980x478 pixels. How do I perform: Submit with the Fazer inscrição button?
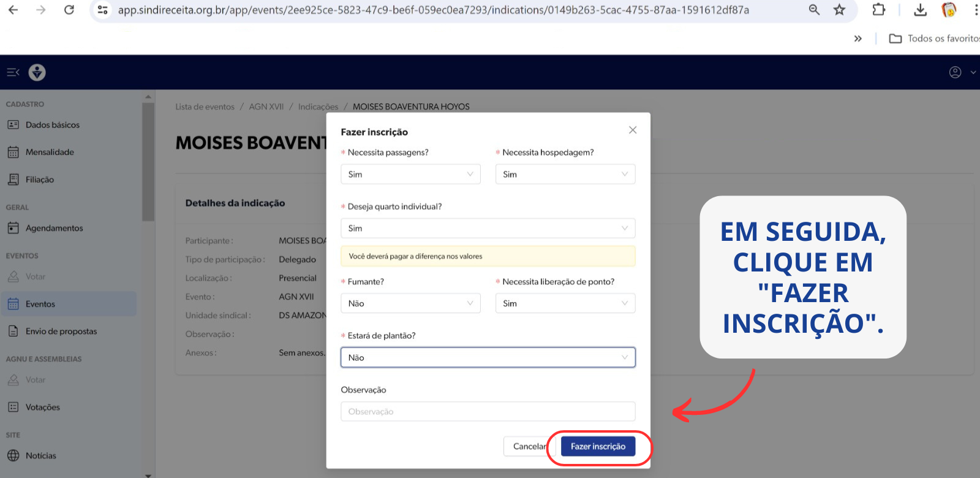pos(598,446)
